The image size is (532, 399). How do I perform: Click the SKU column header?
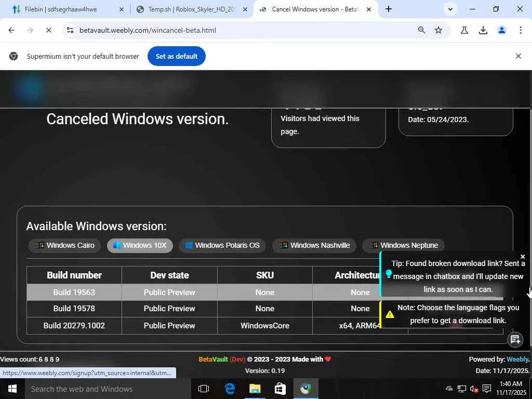point(265,275)
